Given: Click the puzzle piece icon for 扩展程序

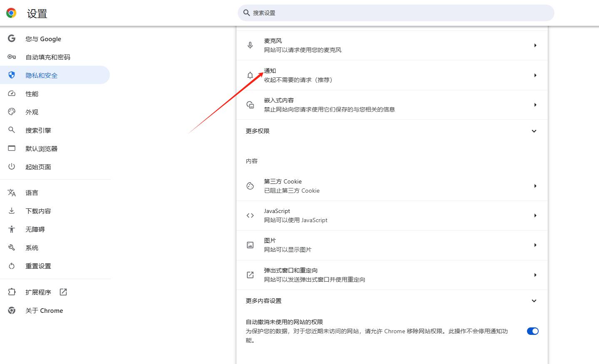Looking at the screenshot, I should 12,292.
